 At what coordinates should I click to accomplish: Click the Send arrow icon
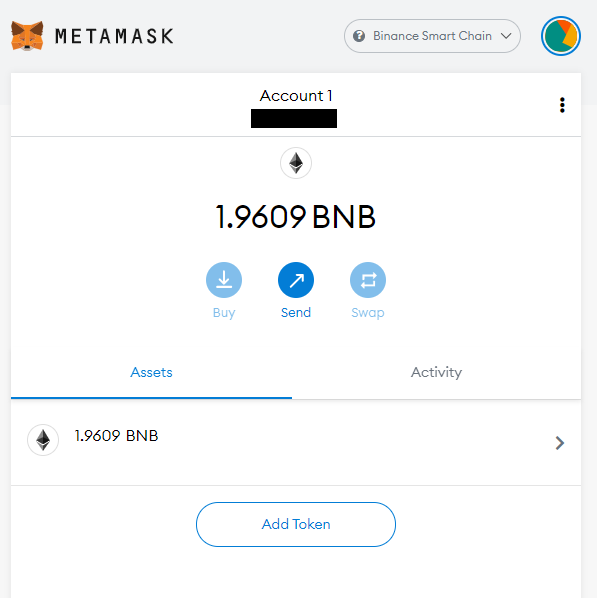pos(296,280)
